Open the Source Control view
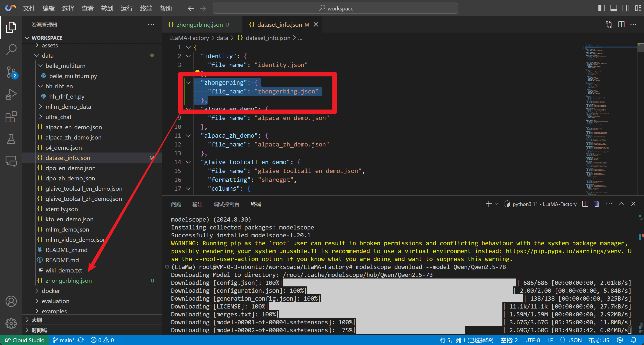Image resolution: width=644 pixels, height=345 pixels. 11,72
